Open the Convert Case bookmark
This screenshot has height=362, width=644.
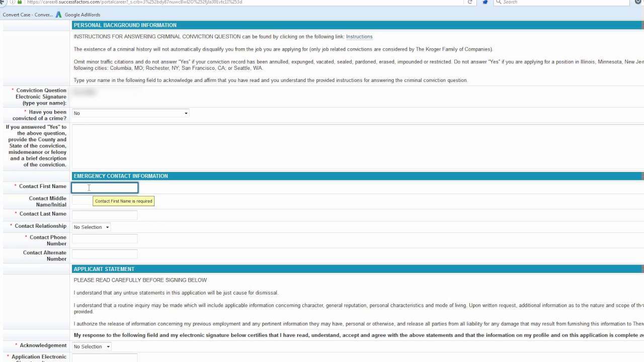[x=28, y=15]
